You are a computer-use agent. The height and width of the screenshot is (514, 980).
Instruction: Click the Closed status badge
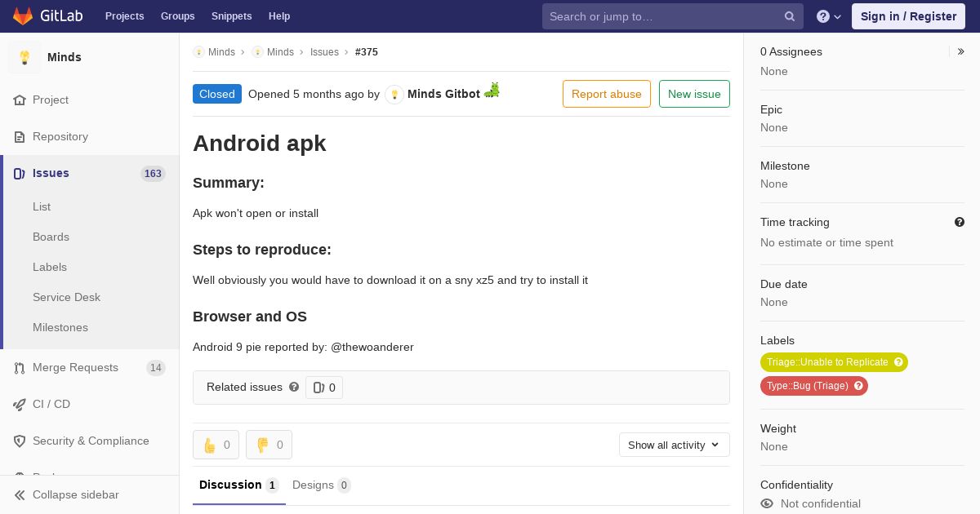click(x=217, y=94)
